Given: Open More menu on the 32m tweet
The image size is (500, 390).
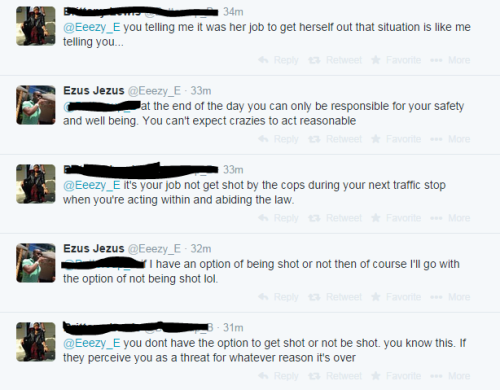Looking at the screenshot, I should pyautogui.click(x=450, y=297).
